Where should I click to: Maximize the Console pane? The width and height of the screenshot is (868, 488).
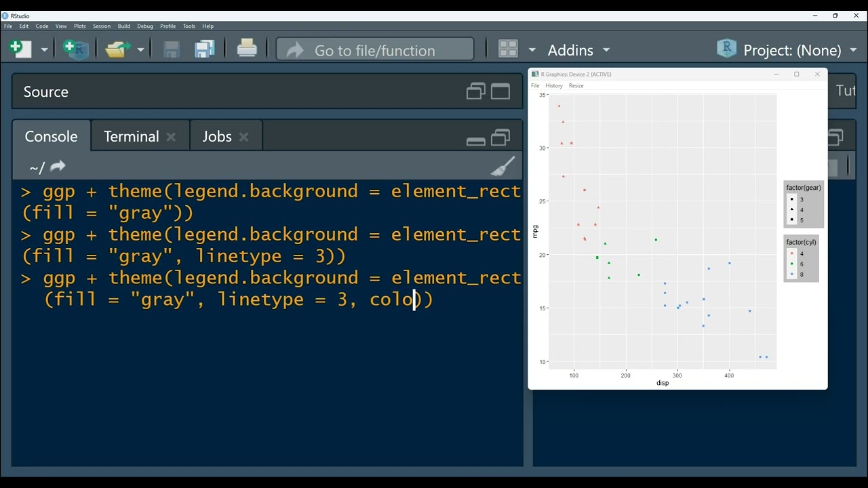(500, 138)
